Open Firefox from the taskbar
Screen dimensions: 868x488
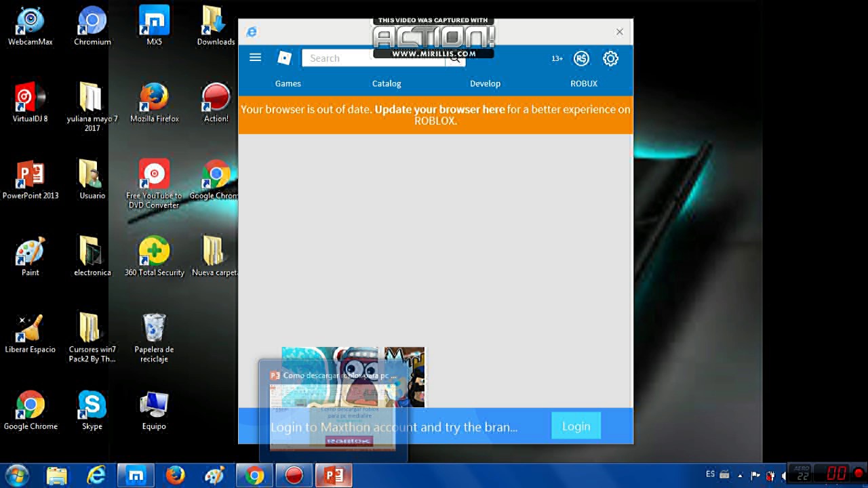click(175, 476)
